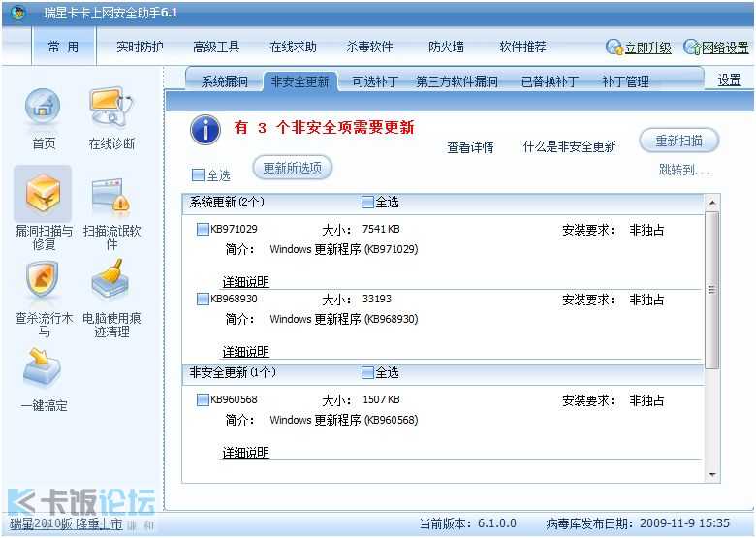Click the KB971029 size value 7541 KB
756x538 pixels.
[x=381, y=229]
